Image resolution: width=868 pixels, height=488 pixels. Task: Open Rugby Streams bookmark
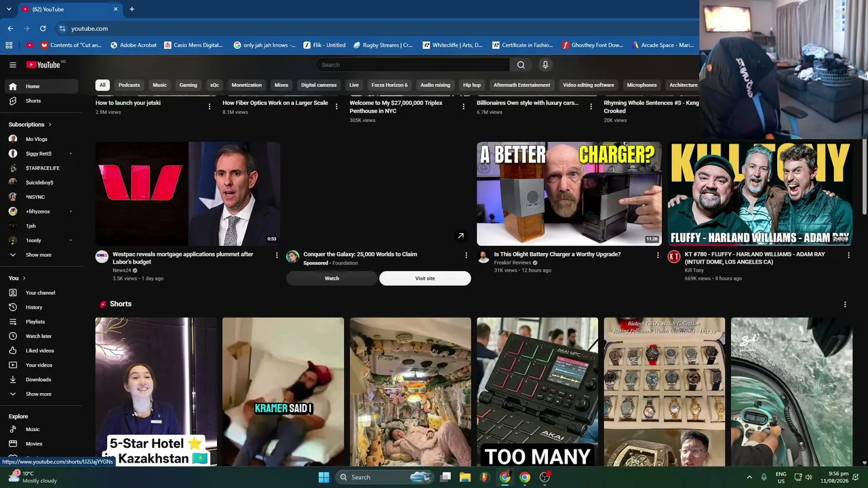383,45
